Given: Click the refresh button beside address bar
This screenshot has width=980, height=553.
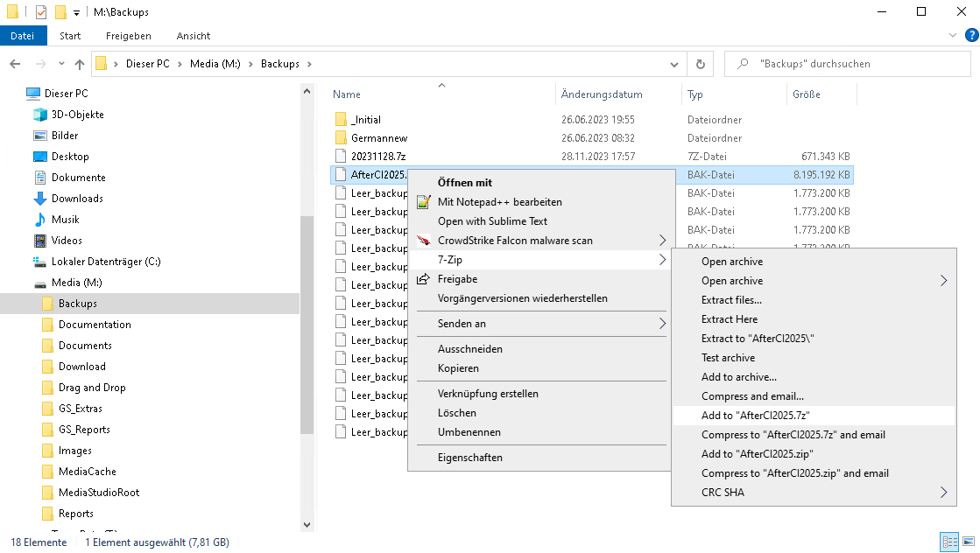Looking at the screenshot, I should click(700, 64).
